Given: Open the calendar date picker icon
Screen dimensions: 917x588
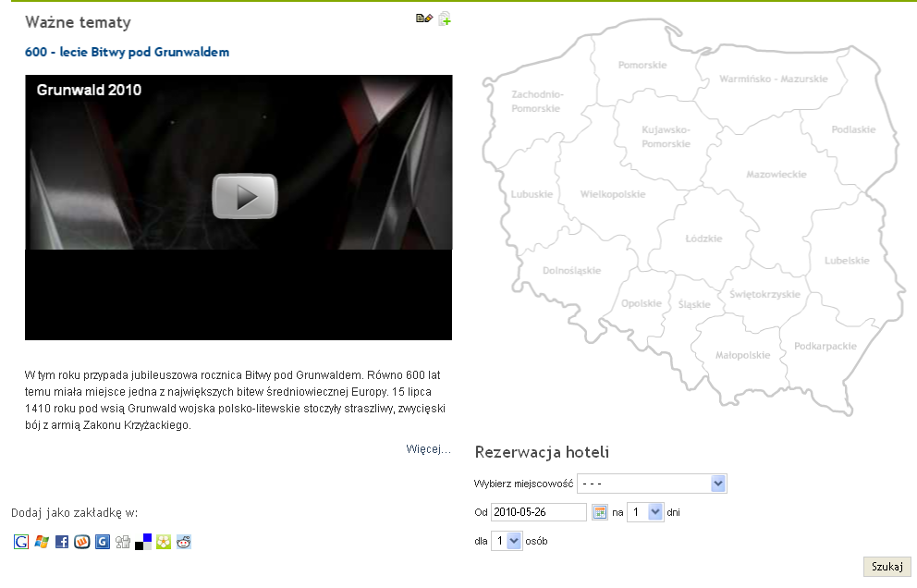Looking at the screenshot, I should 600,512.
